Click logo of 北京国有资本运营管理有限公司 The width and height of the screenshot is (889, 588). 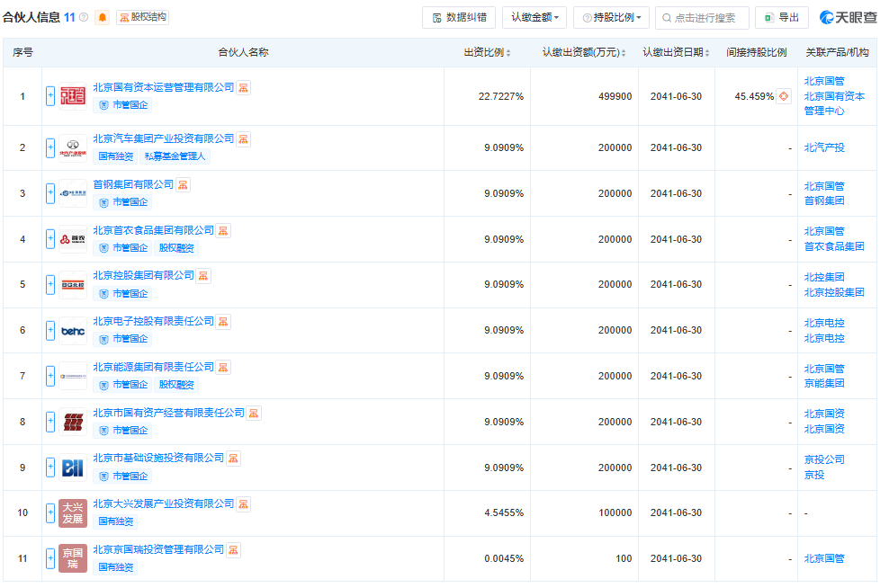tap(73, 95)
